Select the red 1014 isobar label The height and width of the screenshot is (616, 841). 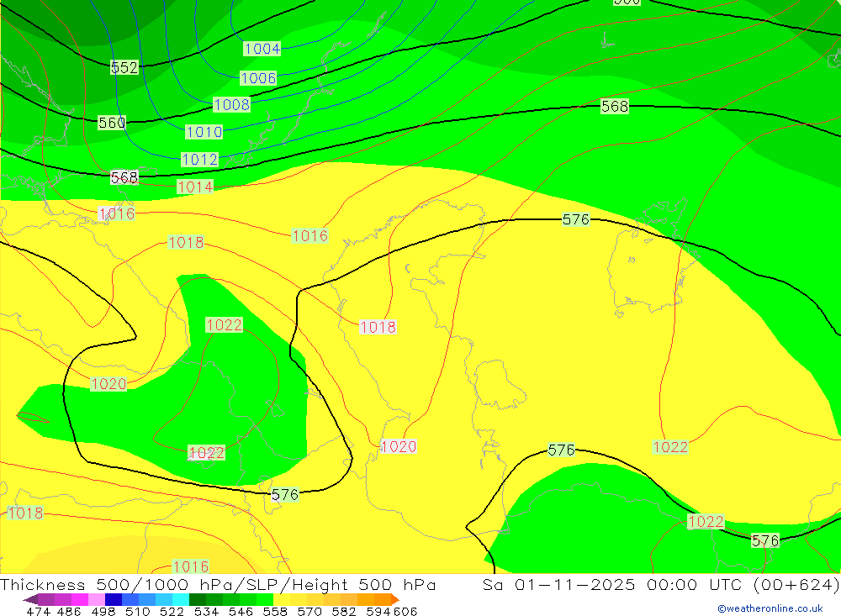click(195, 187)
